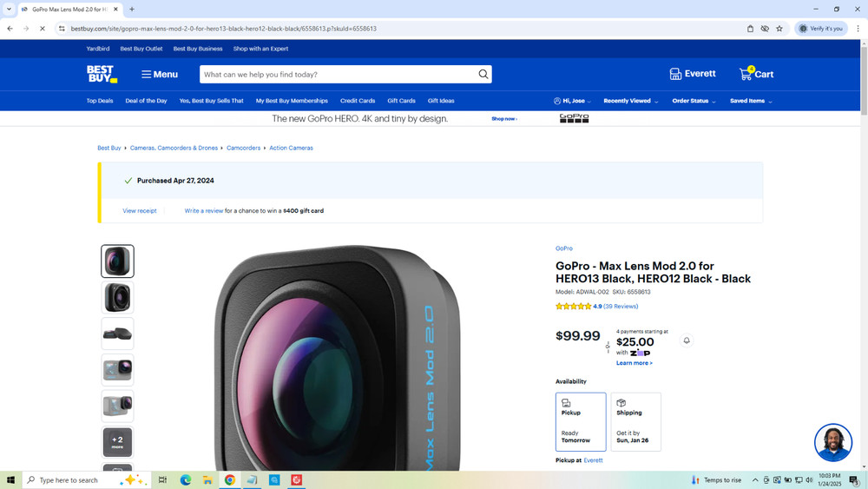The image size is (868, 489).
Task: Select first lens front thumbnail
Action: [x=117, y=261]
